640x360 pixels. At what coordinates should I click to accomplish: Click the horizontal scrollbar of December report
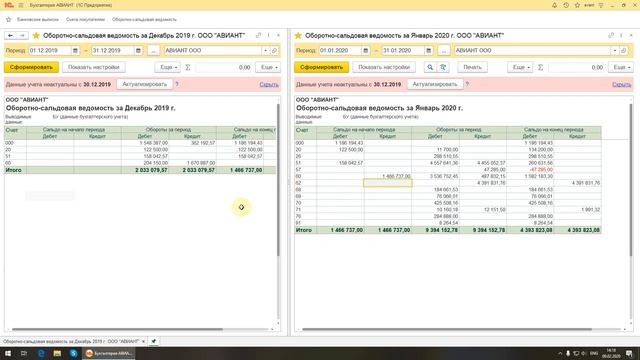click(x=118, y=329)
